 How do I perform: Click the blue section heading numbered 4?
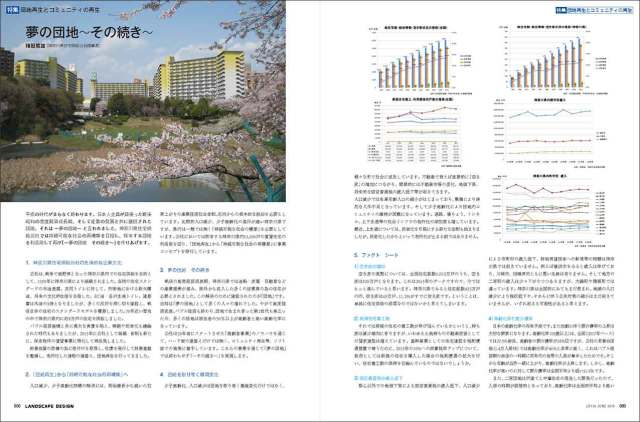coord(189,374)
